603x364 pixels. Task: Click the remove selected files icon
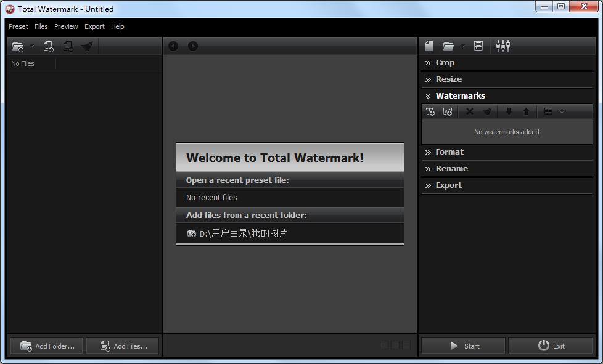pos(68,46)
